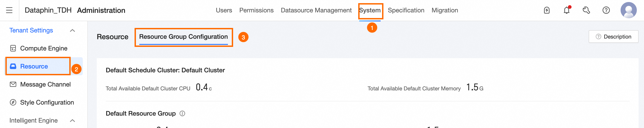Open the notifications bell
The image size is (644, 128).
tap(566, 10)
